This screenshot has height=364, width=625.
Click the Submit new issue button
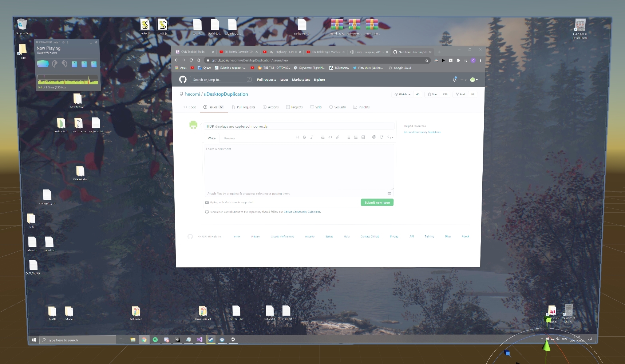click(x=377, y=202)
